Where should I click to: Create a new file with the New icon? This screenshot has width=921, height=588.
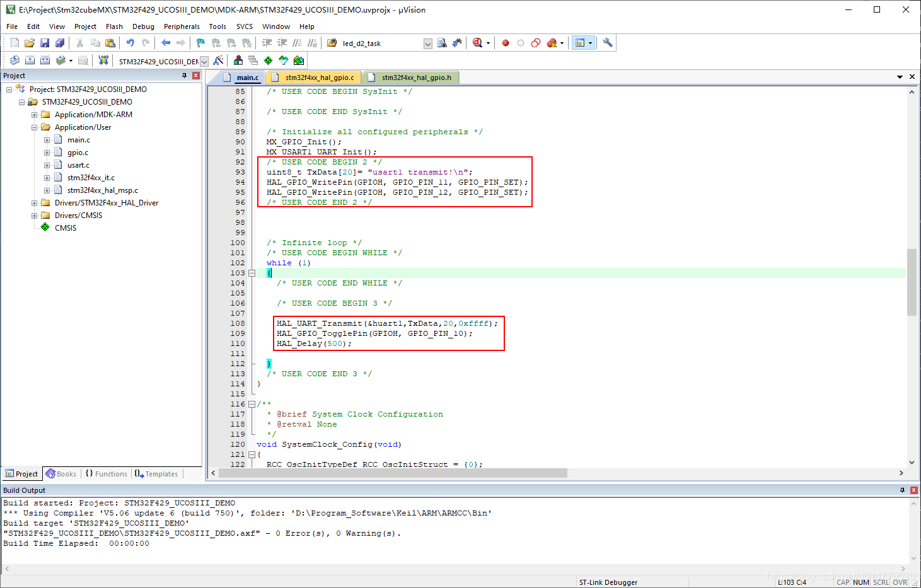[14, 43]
